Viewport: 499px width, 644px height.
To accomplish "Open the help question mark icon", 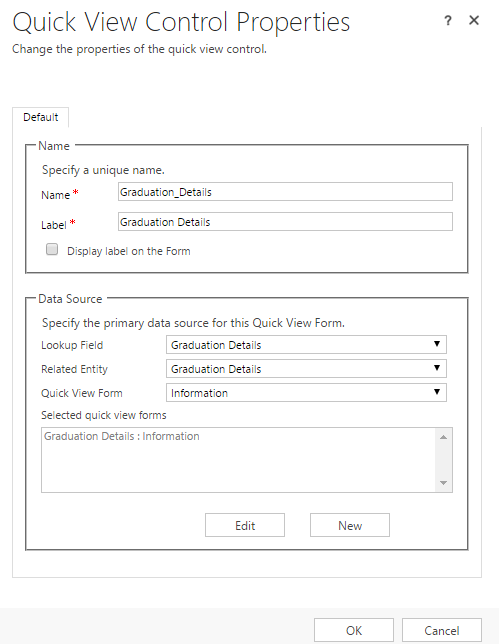I will (x=448, y=20).
